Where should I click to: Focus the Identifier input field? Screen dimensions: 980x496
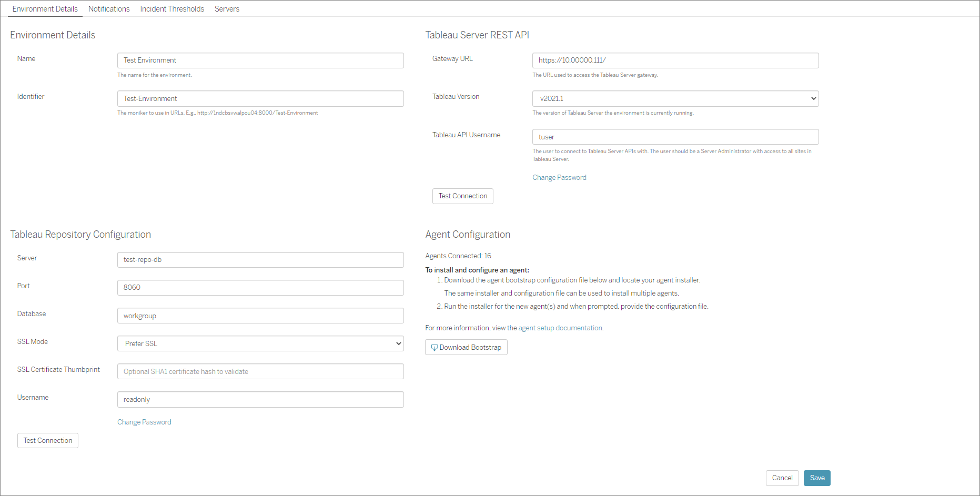260,98
